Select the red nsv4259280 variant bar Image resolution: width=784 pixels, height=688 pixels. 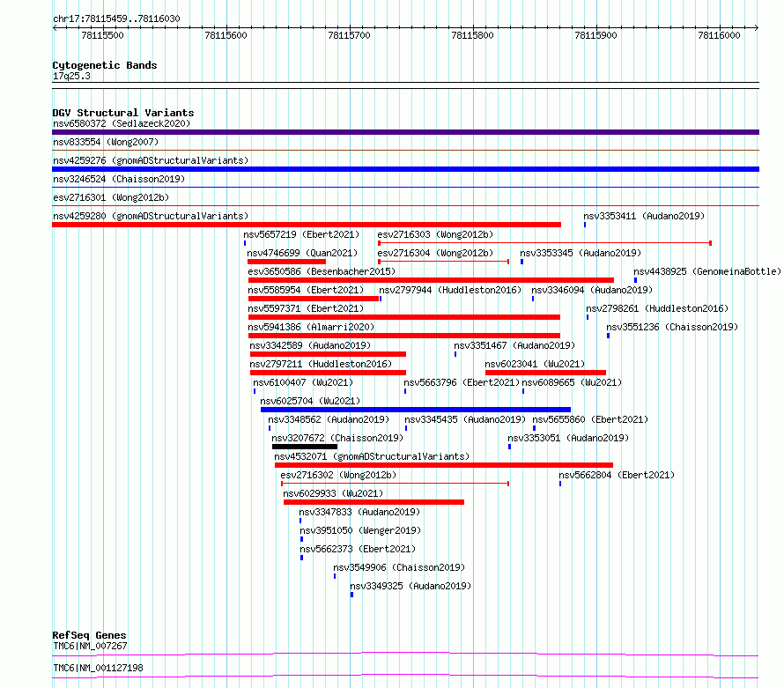(x=307, y=225)
